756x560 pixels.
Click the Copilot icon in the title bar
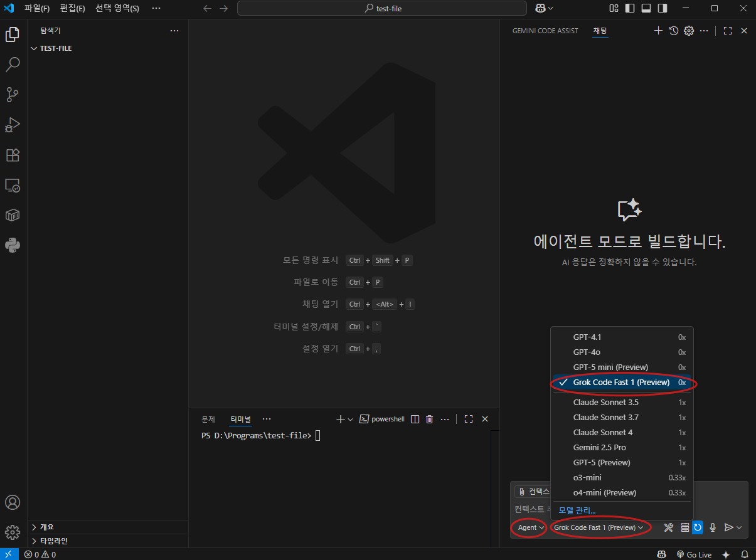(540, 8)
